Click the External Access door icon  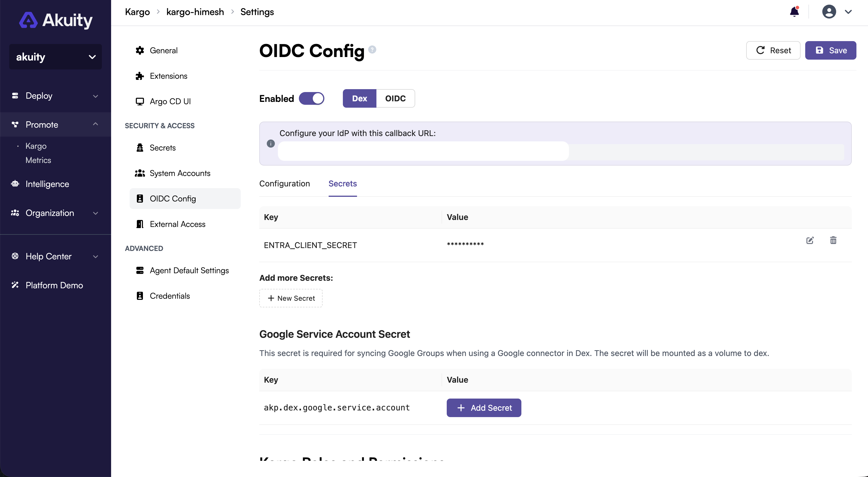[x=140, y=224]
